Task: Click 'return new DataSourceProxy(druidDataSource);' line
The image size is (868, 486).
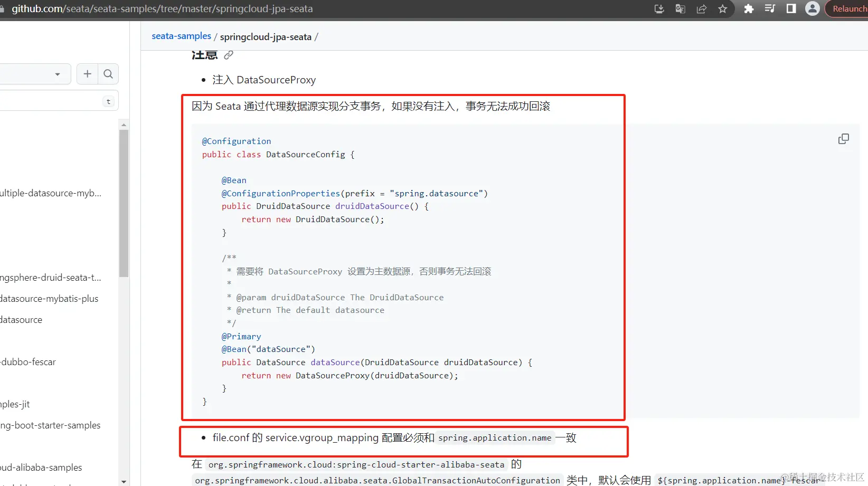Action: [x=350, y=376]
